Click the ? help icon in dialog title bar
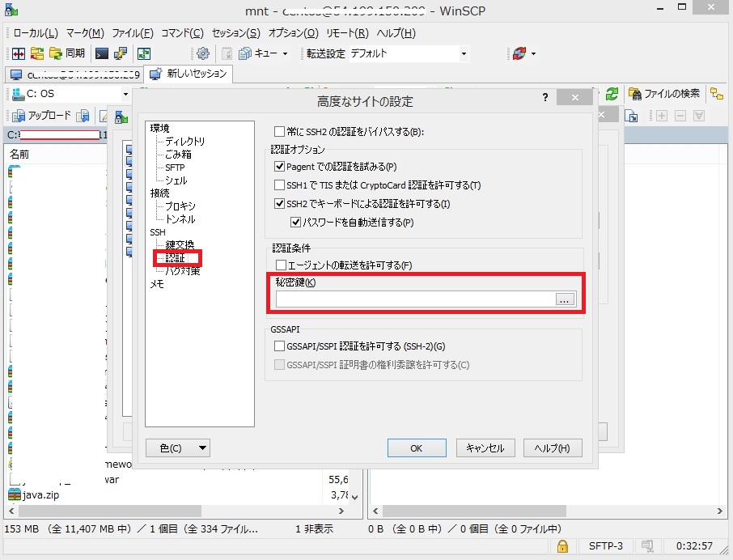The width and height of the screenshot is (733, 560). (x=545, y=97)
